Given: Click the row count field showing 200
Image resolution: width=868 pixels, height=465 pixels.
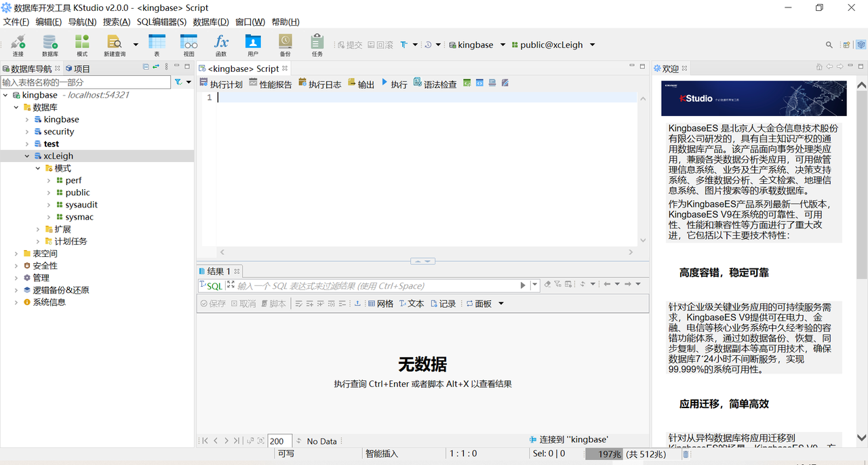Looking at the screenshot, I should click(279, 441).
